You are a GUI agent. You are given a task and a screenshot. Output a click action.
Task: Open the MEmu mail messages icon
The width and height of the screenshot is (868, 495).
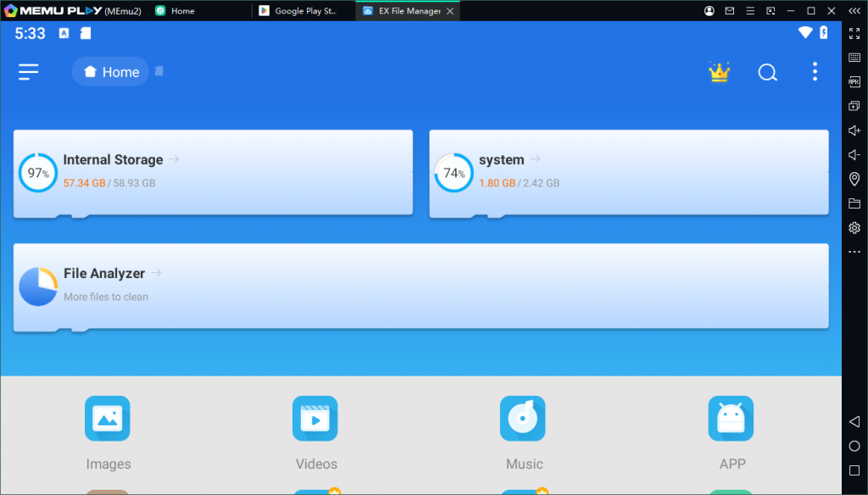click(x=730, y=10)
